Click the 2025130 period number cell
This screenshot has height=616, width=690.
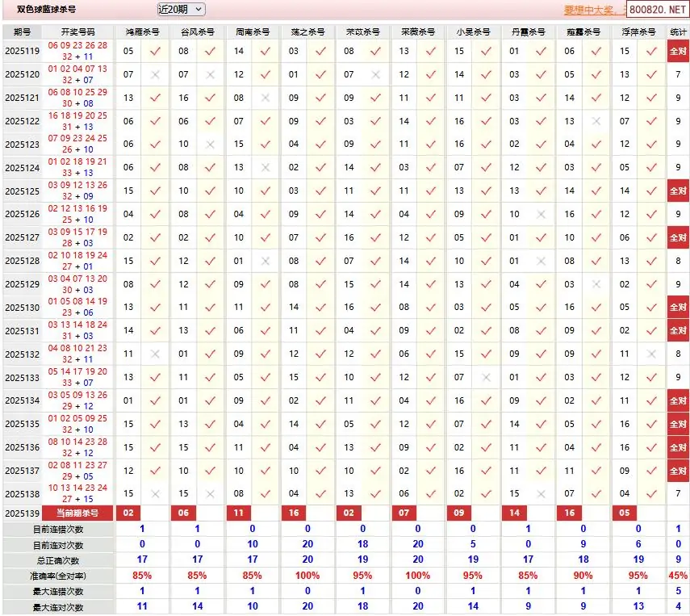(22, 308)
